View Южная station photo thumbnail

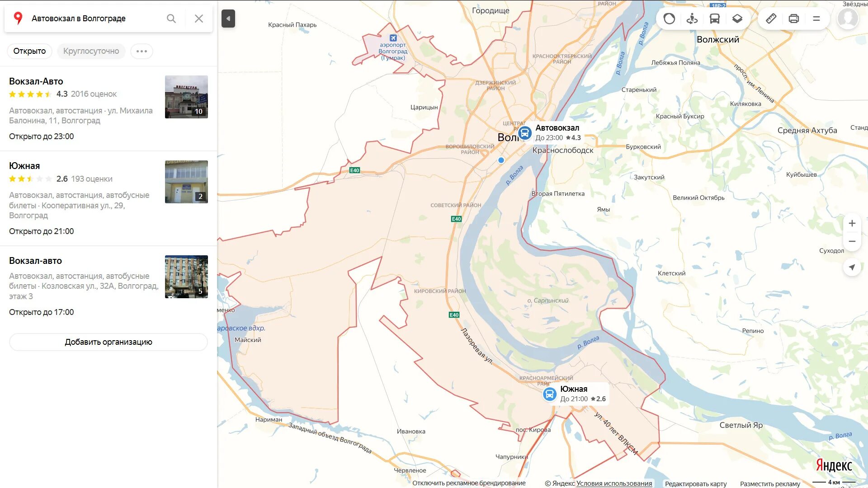coord(186,182)
